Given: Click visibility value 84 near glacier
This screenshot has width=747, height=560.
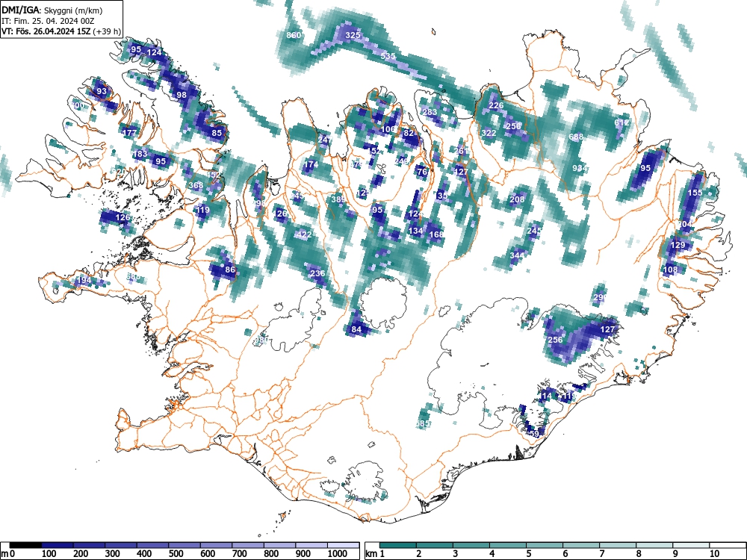Looking at the screenshot, I should pyautogui.click(x=356, y=329).
